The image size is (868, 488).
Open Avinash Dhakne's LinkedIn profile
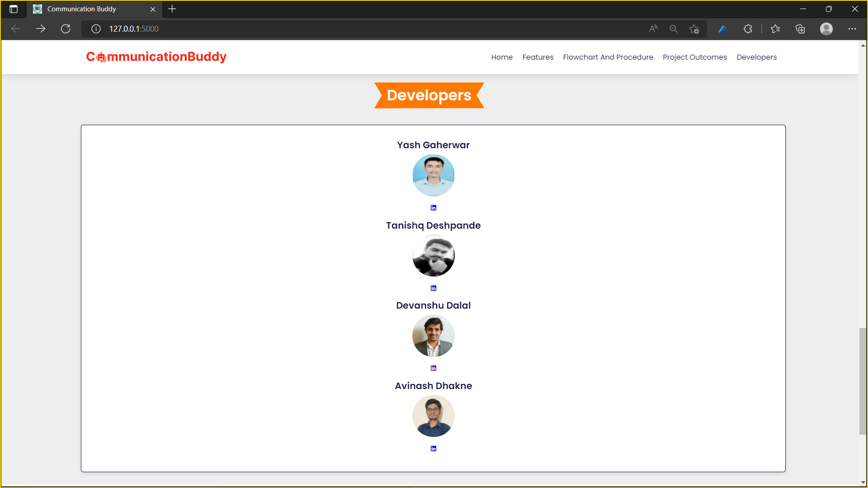pos(433,448)
